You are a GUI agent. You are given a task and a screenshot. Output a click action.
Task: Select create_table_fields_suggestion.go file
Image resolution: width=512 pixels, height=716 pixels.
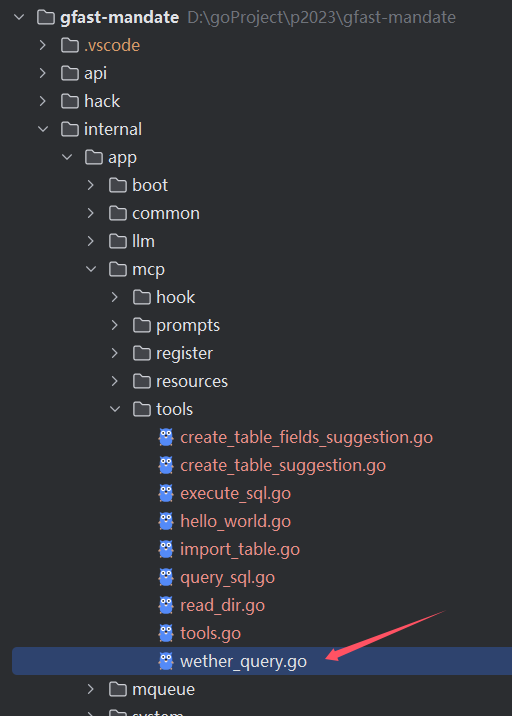click(x=306, y=437)
